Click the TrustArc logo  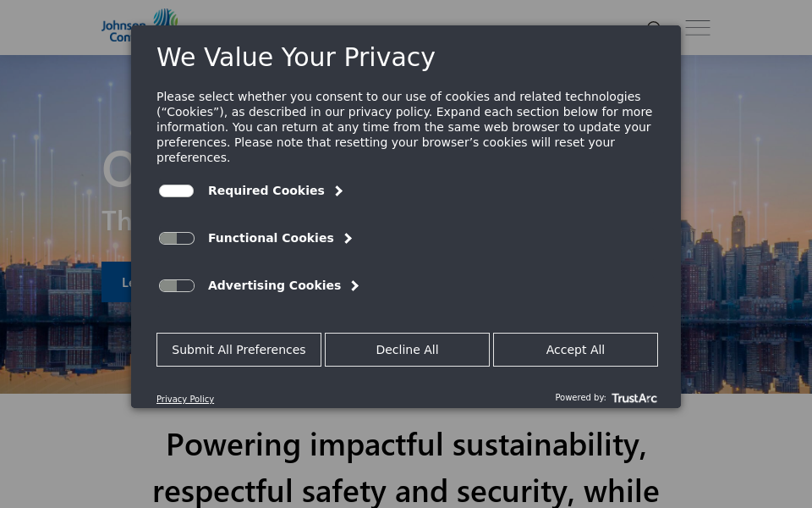pos(634,398)
